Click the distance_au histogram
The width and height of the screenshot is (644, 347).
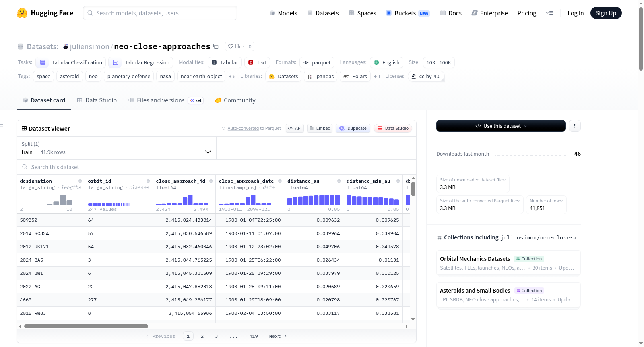[314, 199]
